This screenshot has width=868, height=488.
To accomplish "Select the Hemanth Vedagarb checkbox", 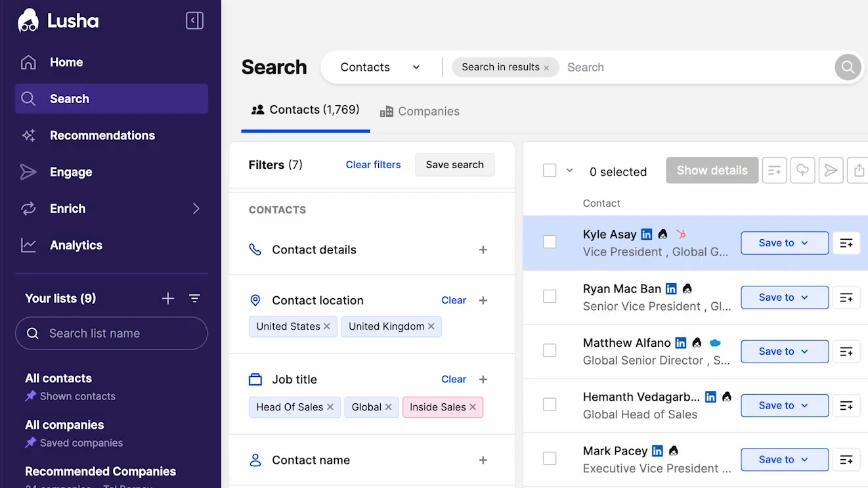I will click(x=550, y=405).
